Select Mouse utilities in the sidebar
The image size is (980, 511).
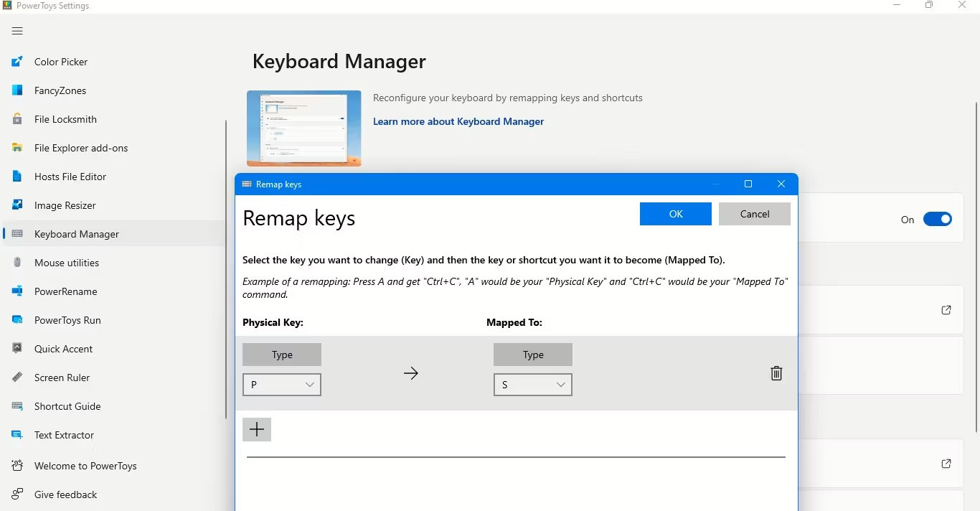67,263
